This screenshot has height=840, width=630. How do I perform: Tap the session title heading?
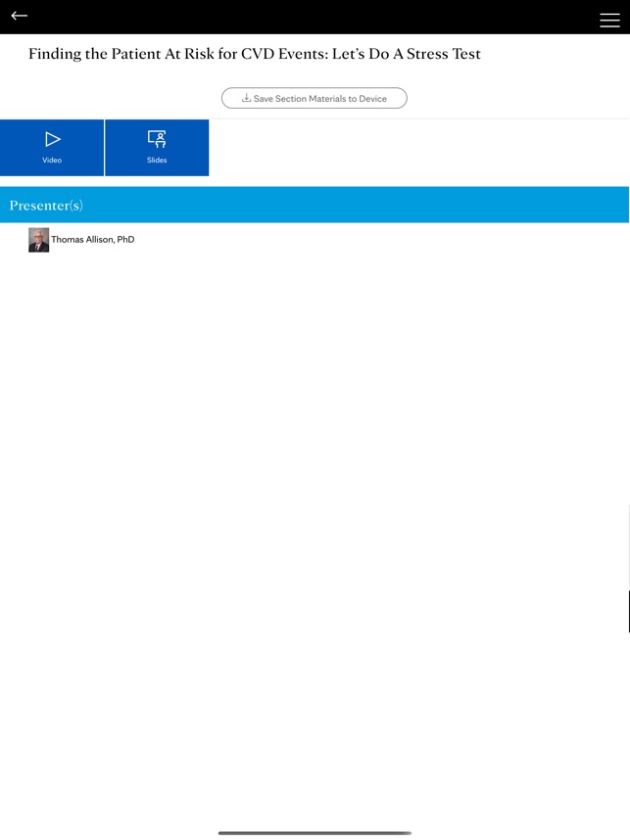(255, 54)
